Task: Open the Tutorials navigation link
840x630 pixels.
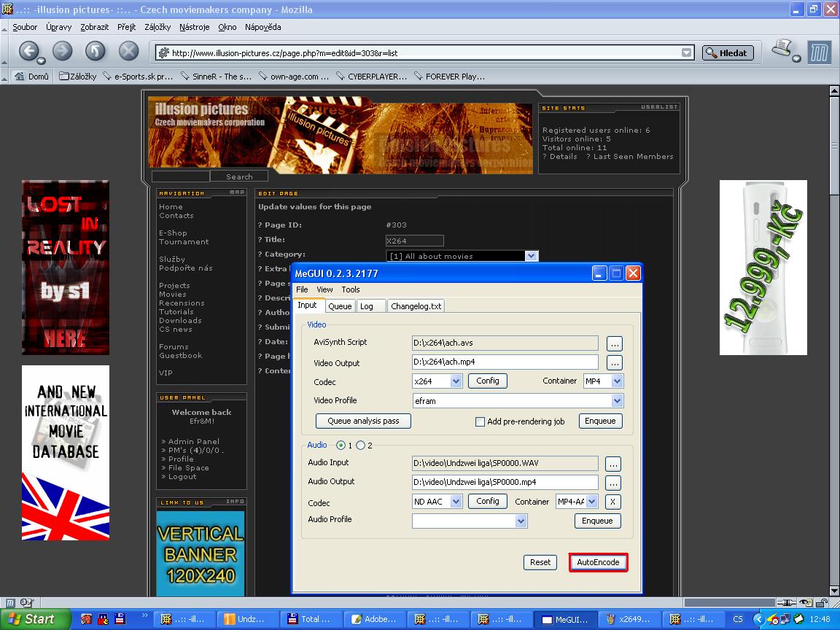Action: [x=176, y=312]
